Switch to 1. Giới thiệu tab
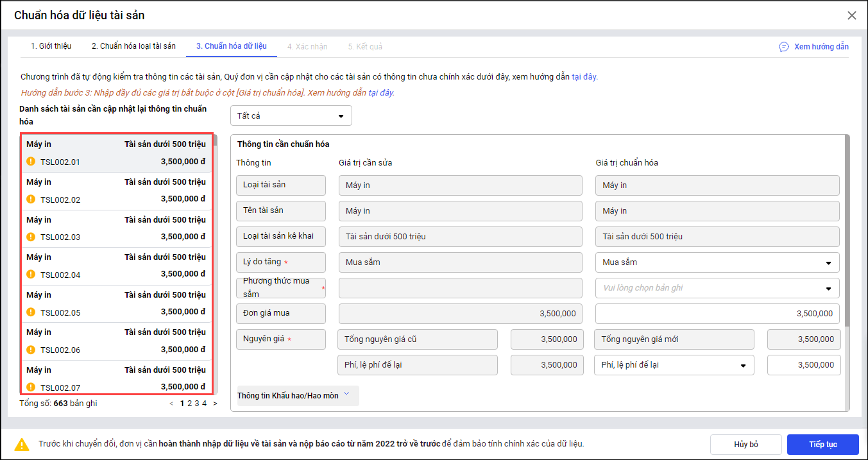The image size is (868, 460). pyautogui.click(x=51, y=46)
